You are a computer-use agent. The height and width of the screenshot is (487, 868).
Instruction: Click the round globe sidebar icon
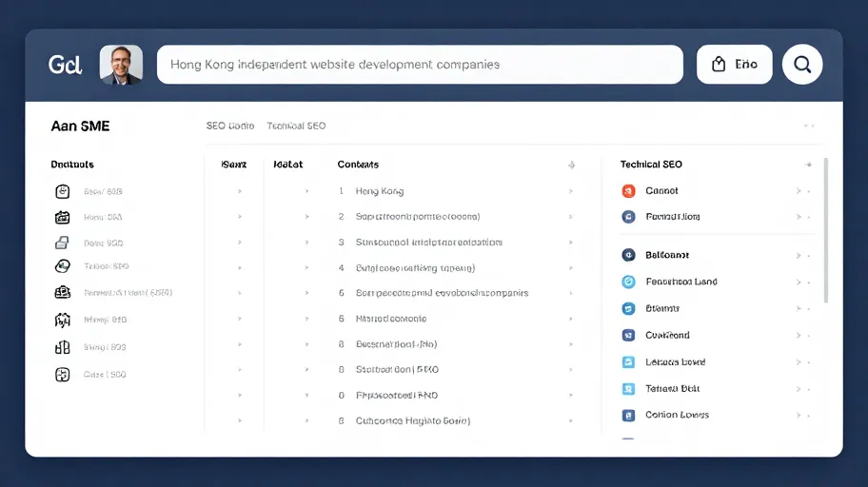click(63, 266)
